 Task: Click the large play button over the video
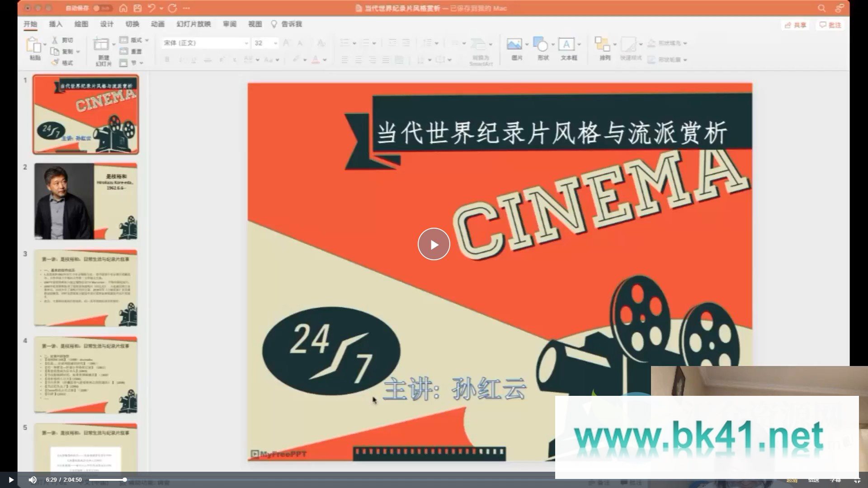point(434,244)
